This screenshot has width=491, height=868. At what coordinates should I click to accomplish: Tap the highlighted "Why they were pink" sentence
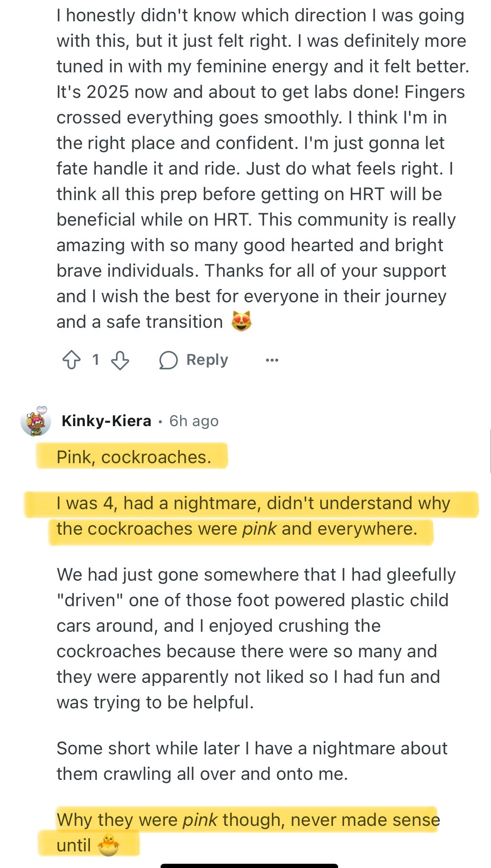tap(247, 819)
